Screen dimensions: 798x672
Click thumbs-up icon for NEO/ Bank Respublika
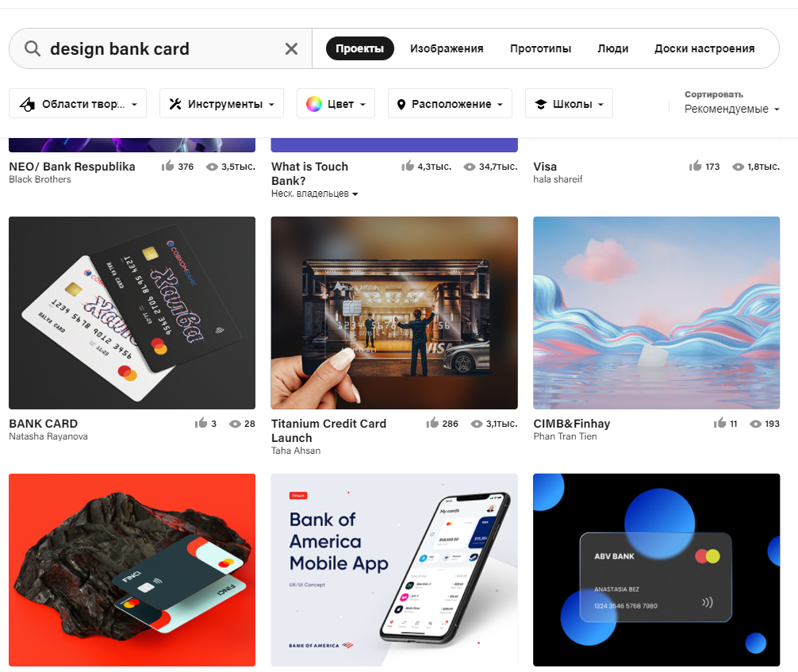[168, 166]
